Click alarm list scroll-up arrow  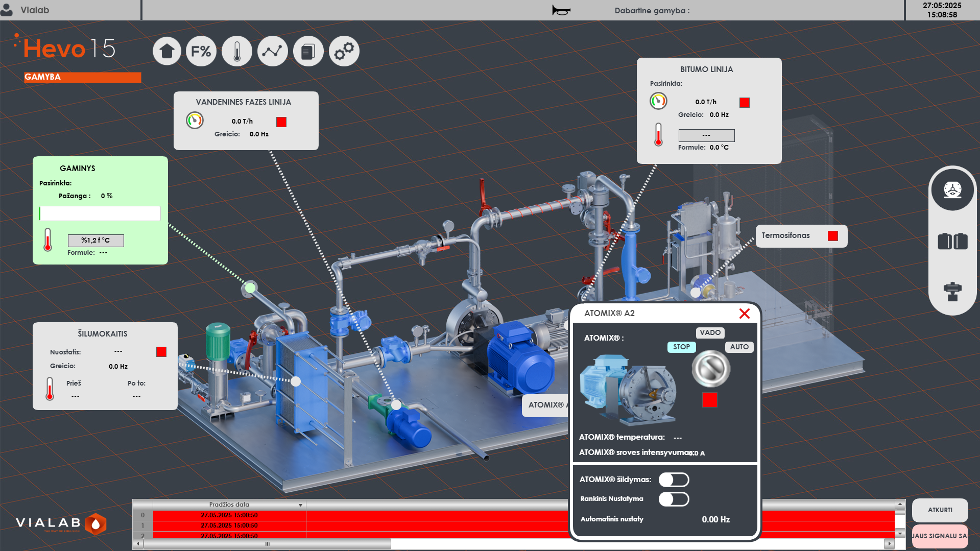(900, 505)
